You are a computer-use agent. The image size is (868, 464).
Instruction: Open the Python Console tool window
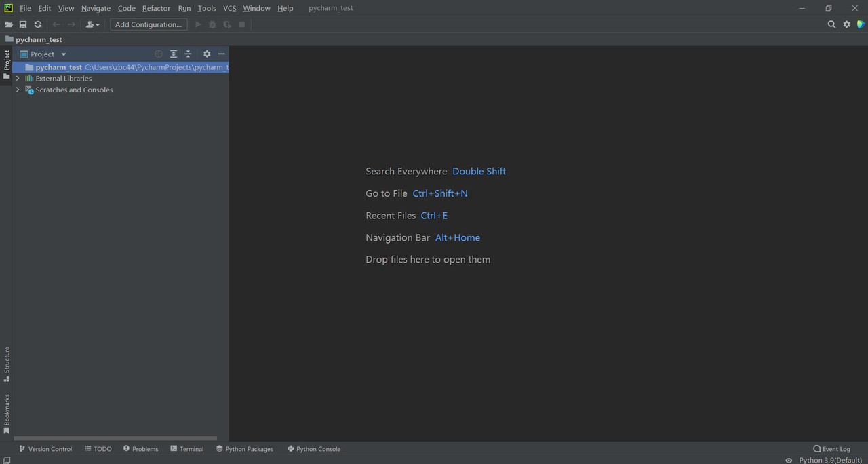point(314,449)
